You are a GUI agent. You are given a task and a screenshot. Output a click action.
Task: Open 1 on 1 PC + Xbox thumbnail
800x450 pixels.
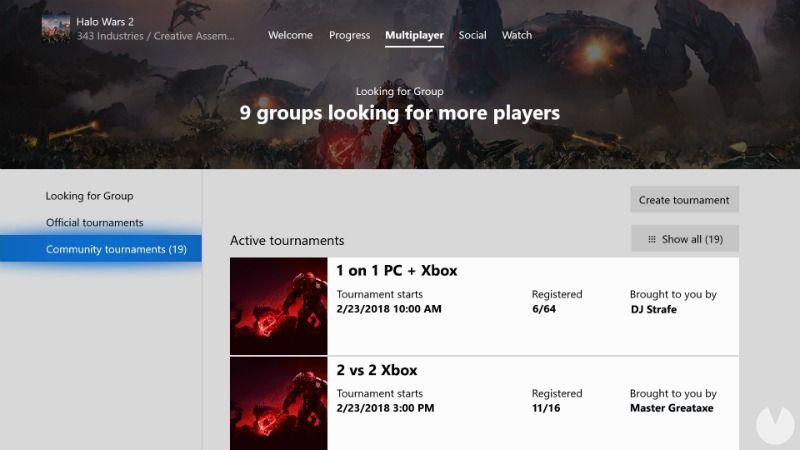(279, 306)
